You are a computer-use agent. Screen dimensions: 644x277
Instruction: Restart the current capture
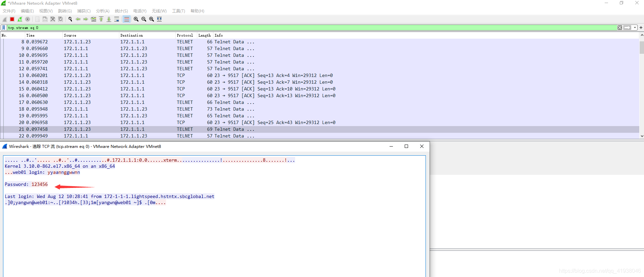click(x=20, y=19)
